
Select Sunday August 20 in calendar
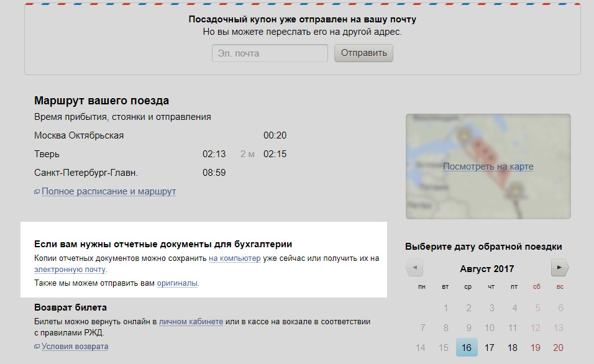[558, 348]
